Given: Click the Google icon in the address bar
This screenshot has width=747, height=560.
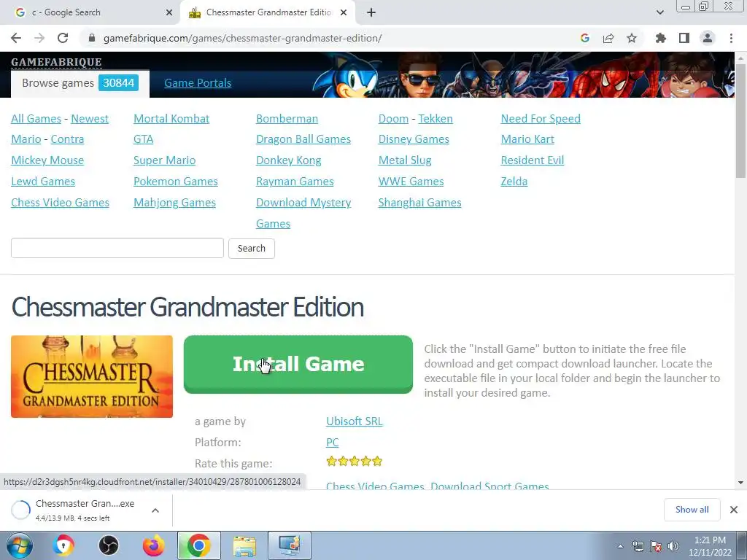Looking at the screenshot, I should [585, 38].
